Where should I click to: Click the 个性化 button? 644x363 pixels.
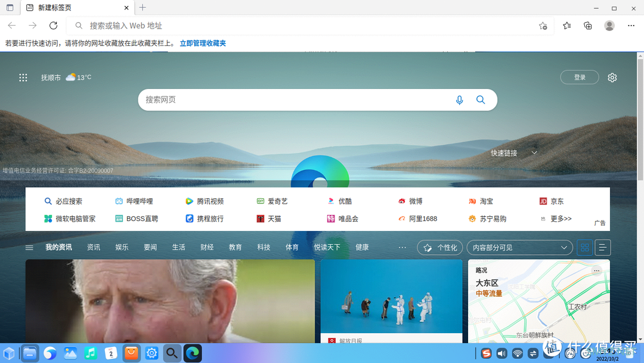[x=440, y=248]
